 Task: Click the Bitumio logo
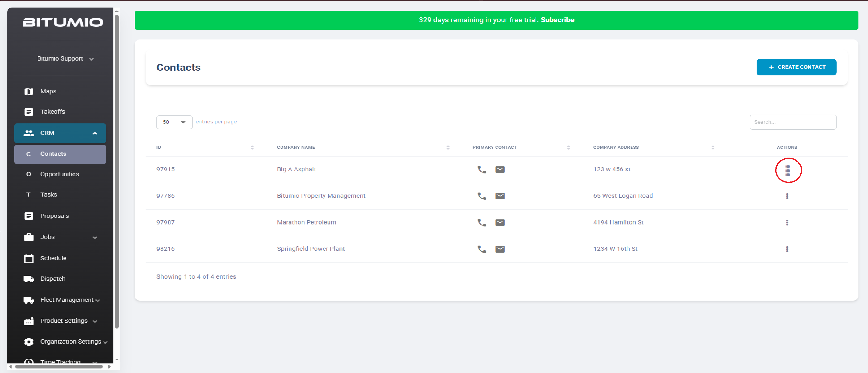(63, 22)
